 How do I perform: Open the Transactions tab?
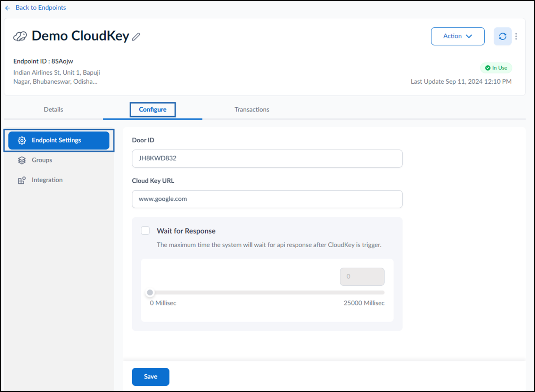point(252,109)
